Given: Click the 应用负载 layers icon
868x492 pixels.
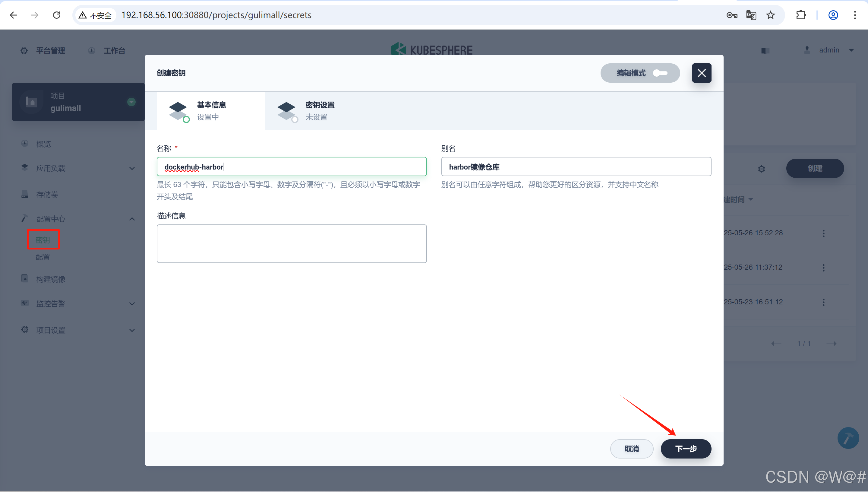Looking at the screenshot, I should (x=25, y=167).
